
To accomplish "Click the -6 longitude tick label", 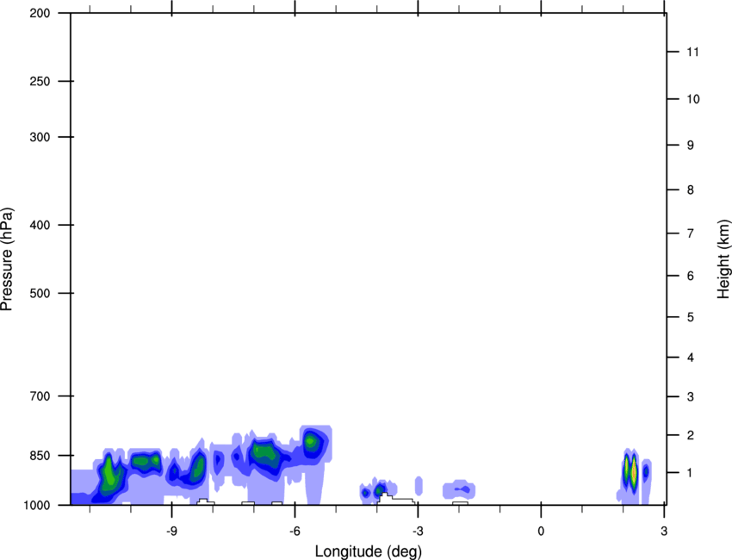I will pyautogui.click(x=295, y=529).
